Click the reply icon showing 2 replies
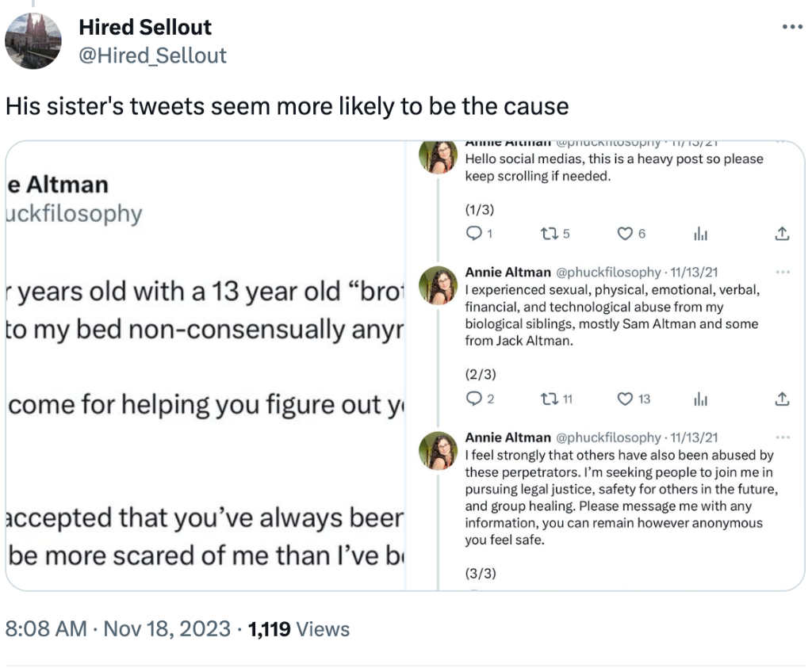Viewport: 812px width, 668px height. [x=473, y=399]
